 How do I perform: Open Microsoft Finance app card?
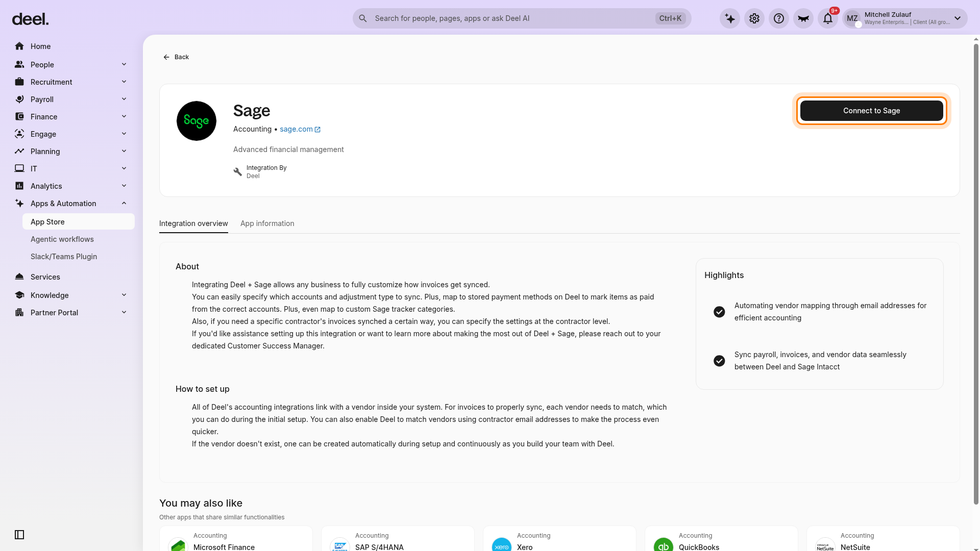pos(236,539)
